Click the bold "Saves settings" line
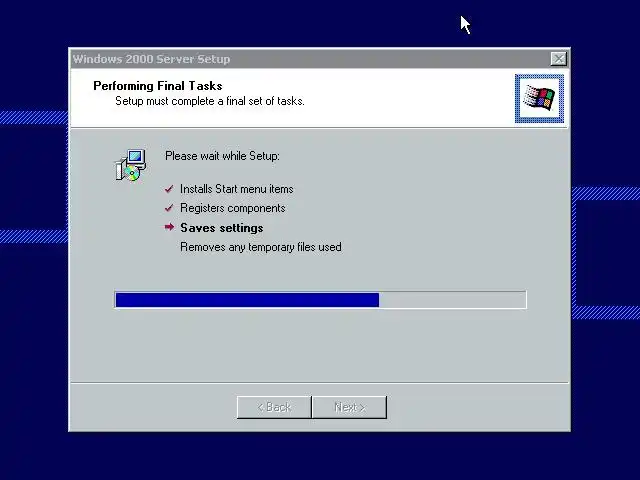The height and width of the screenshot is (480, 640). tap(222, 228)
